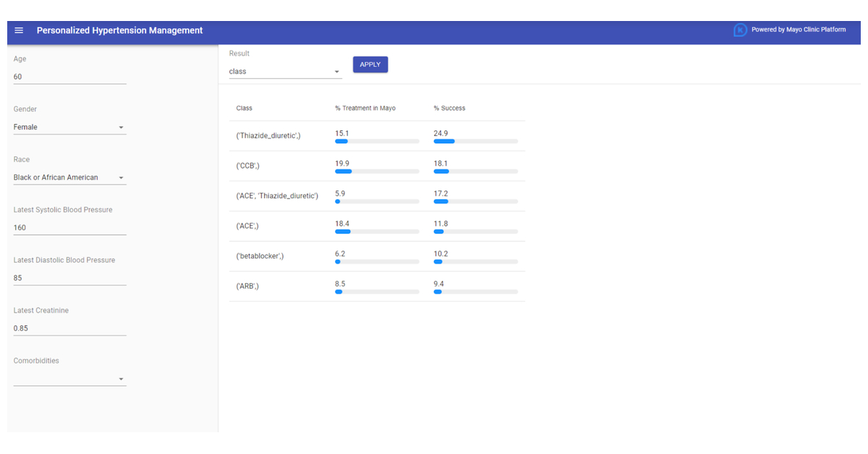Sort by % Treatment in Mayo header
868x454 pixels.
click(x=365, y=108)
